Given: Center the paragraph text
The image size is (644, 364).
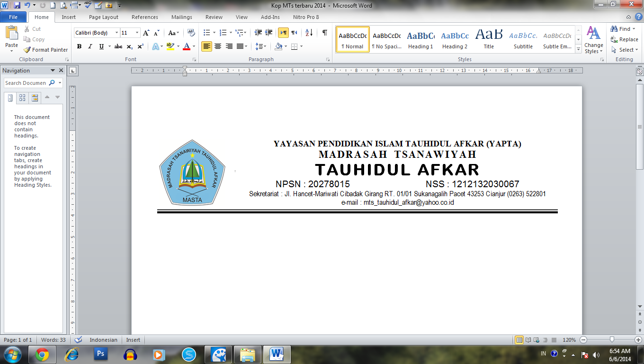Looking at the screenshot, I should (218, 46).
